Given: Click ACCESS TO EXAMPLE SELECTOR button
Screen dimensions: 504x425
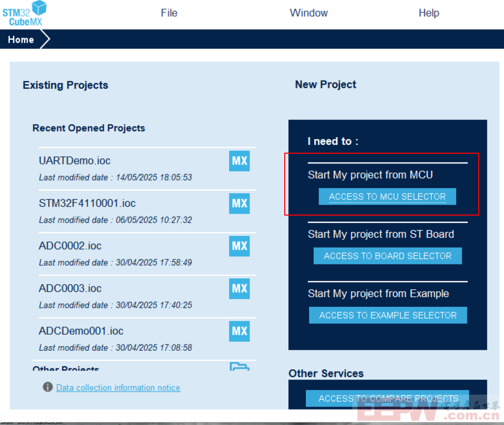Looking at the screenshot, I should tap(388, 315).
